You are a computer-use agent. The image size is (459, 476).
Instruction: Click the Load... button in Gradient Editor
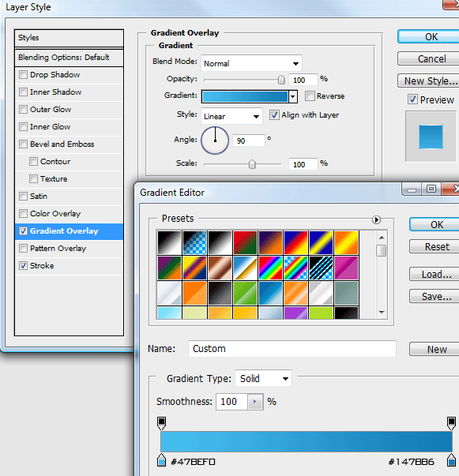point(436,275)
